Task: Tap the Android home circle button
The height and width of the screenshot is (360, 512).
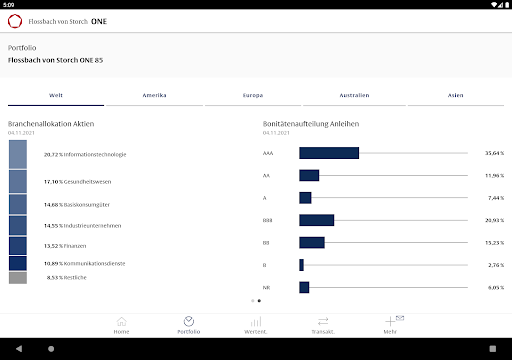Action: (51, 349)
